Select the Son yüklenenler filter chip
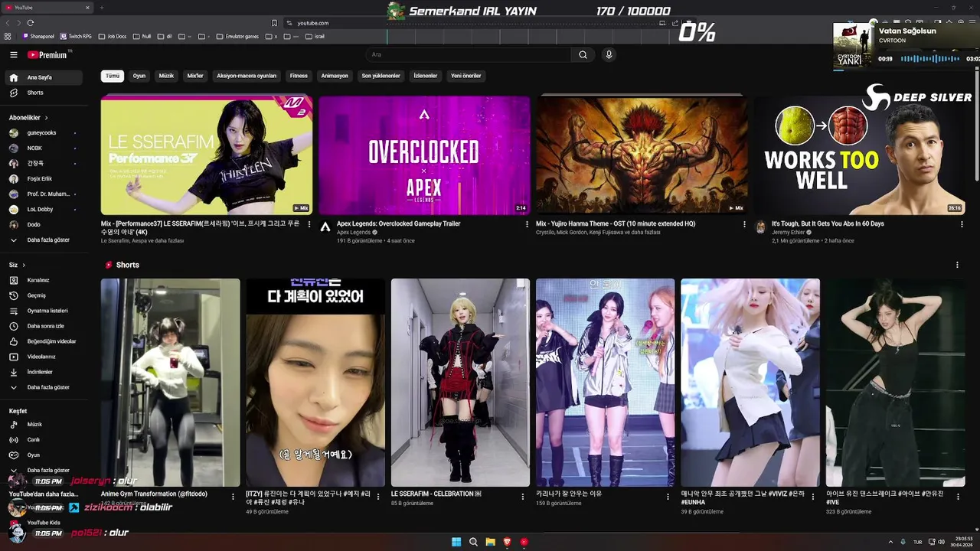 click(x=381, y=76)
